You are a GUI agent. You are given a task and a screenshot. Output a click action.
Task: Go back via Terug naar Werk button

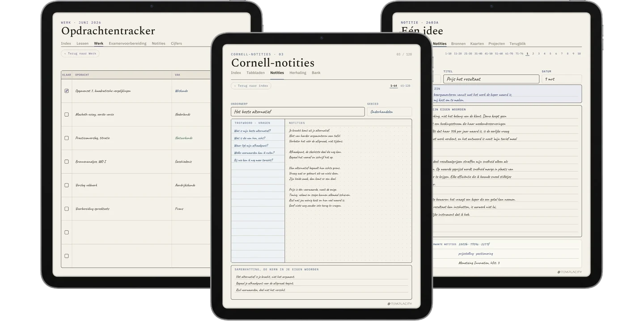coord(80,54)
